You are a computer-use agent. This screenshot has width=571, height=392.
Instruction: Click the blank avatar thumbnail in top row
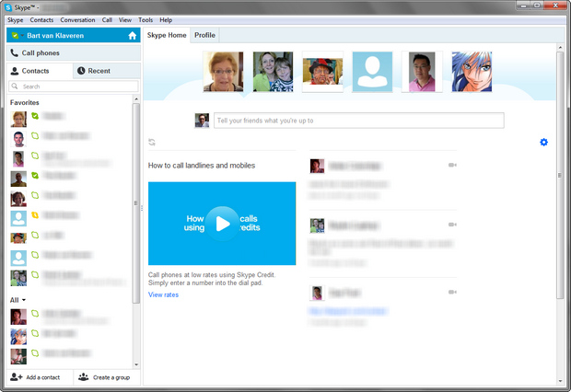pyautogui.click(x=372, y=72)
